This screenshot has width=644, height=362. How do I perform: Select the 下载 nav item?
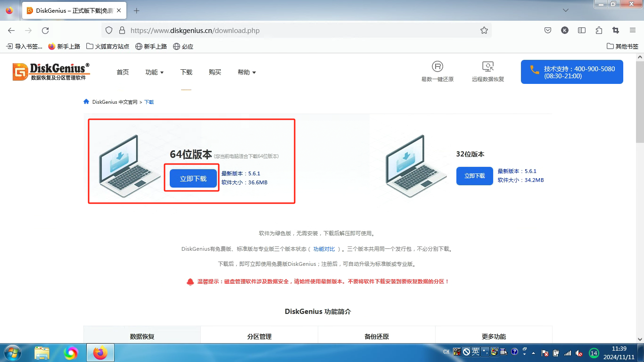[x=186, y=72]
